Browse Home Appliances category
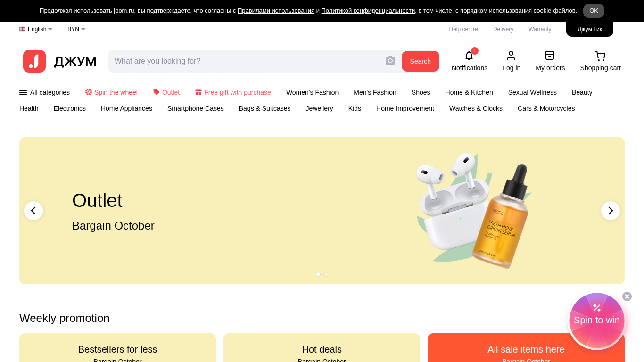This screenshot has width=644, height=362. coord(126,108)
